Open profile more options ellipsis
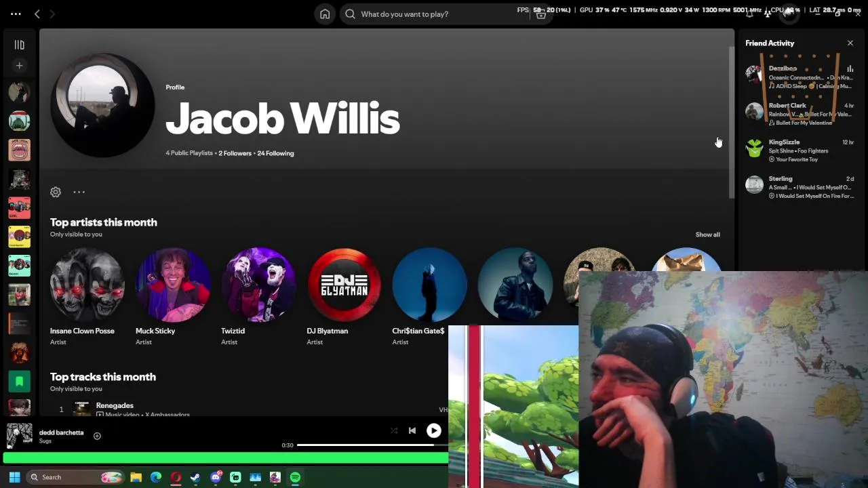Screen dimensions: 868x488 coord(79,192)
